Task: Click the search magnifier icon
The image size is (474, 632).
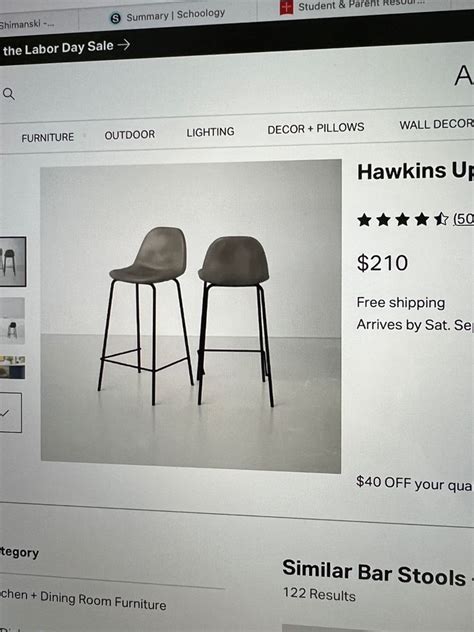Action: (x=8, y=94)
